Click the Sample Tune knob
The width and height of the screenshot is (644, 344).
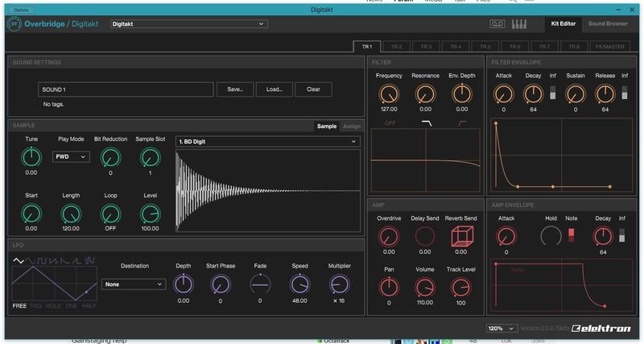coord(31,157)
